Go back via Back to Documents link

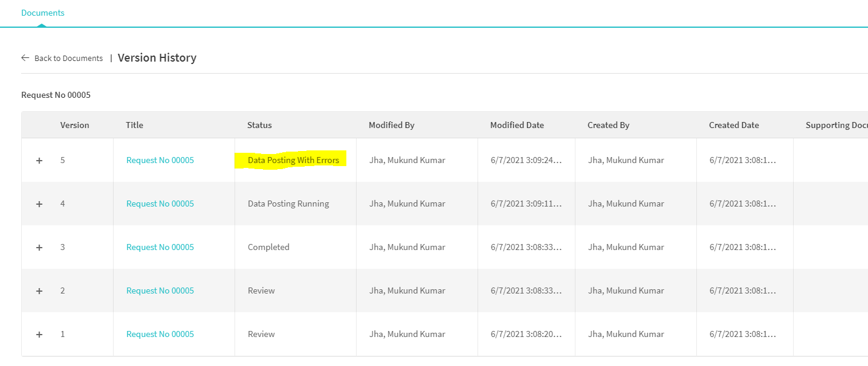point(68,59)
